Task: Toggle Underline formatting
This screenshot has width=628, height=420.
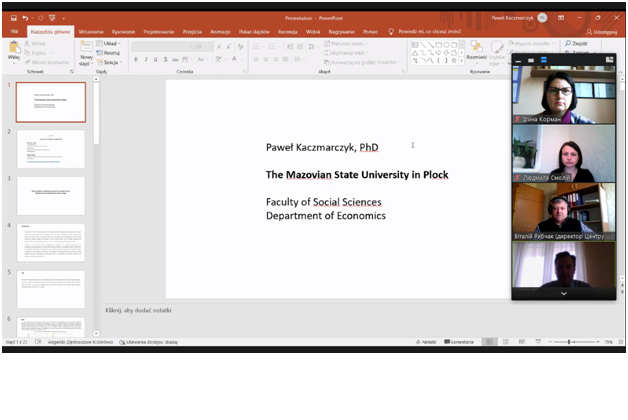Action: [x=155, y=59]
